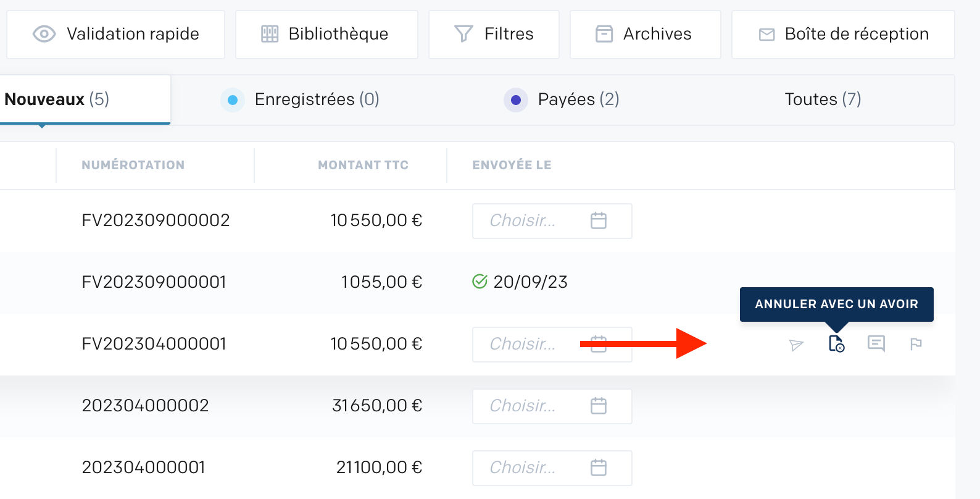This screenshot has height=499, width=980.
Task: Click calendar icon in FV202309000002 date field
Action: coord(599,220)
